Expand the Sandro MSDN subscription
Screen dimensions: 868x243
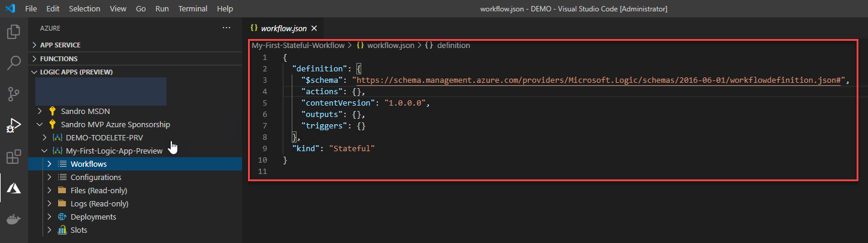(85, 111)
